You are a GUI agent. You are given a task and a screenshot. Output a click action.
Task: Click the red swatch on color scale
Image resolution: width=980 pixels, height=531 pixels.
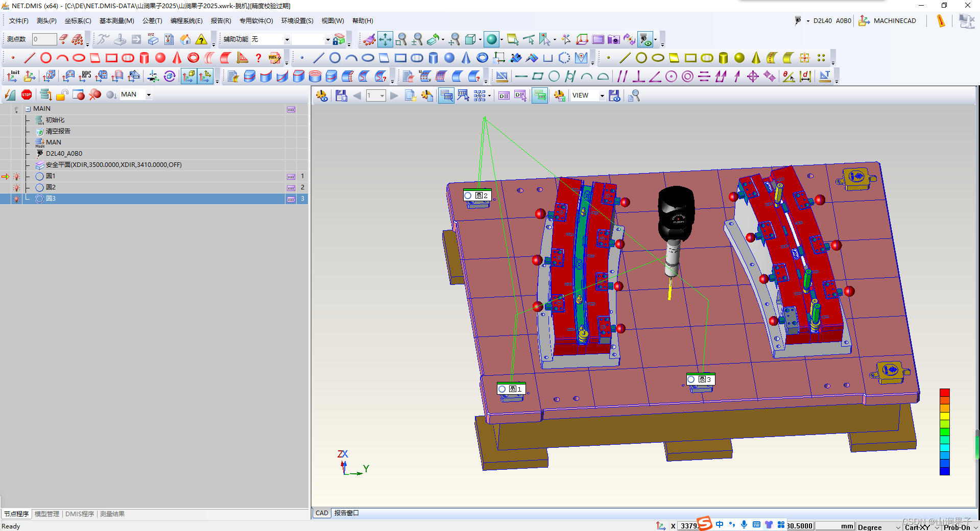(944, 393)
